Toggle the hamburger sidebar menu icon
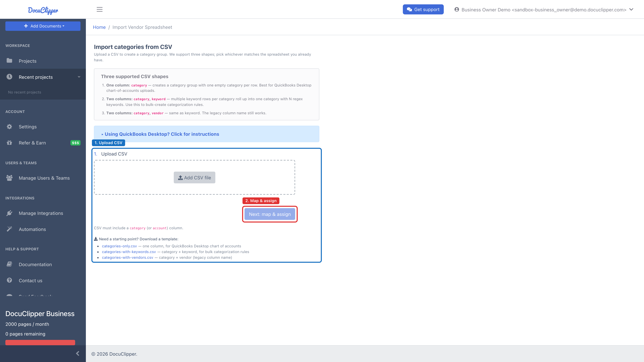The image size is (644, 362). 99,10
